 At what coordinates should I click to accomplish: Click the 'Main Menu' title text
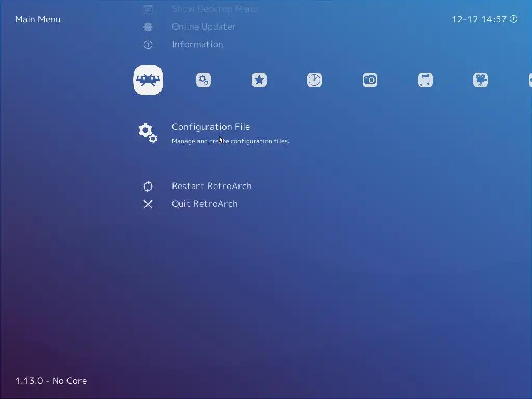pos(37,19)
